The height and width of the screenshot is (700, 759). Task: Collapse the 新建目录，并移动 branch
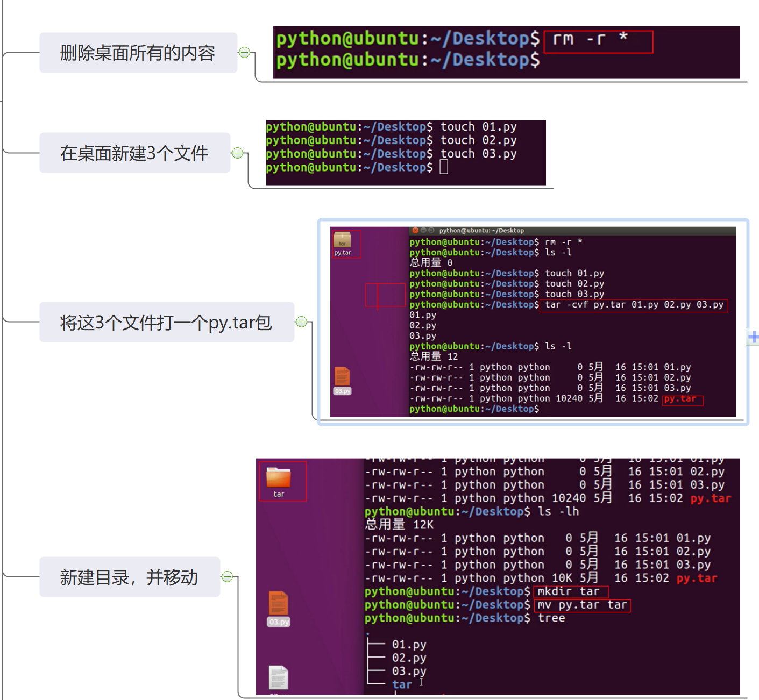229,576
